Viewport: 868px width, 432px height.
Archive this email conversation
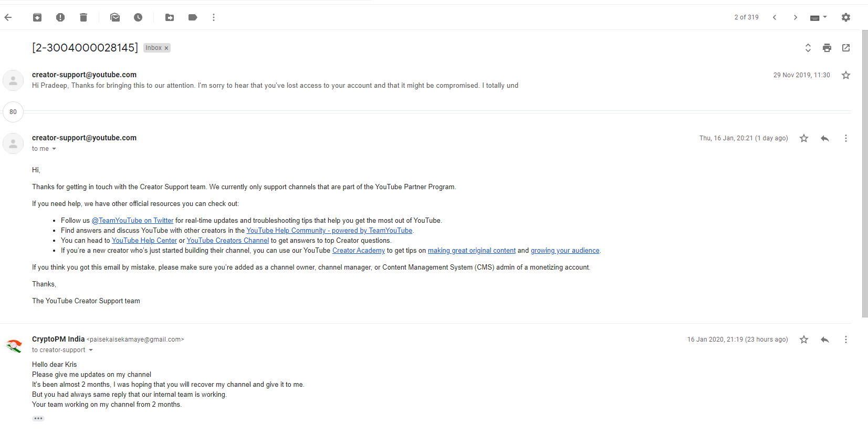coord(37,17)
